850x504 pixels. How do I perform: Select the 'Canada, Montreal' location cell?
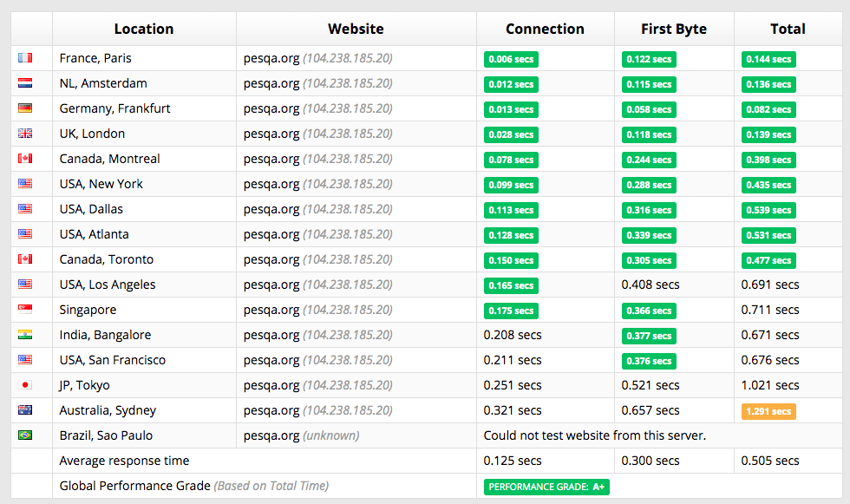point(144,159)
